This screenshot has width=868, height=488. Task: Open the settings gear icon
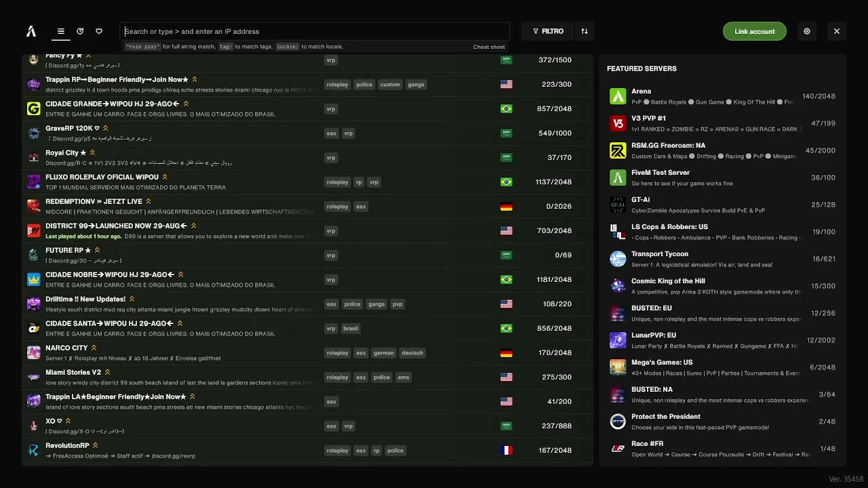click(x=807, y=31)
